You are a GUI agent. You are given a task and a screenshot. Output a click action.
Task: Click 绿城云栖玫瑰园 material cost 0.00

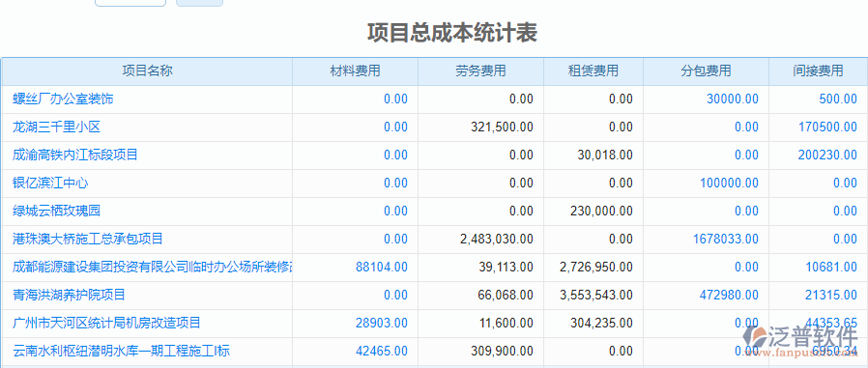(x=395, y=211)
